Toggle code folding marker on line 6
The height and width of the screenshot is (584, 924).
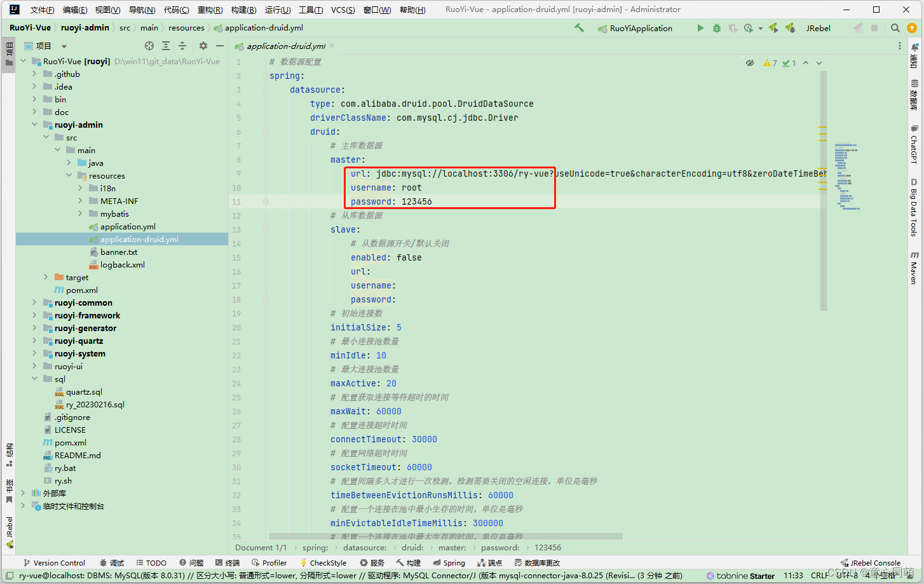266,132
